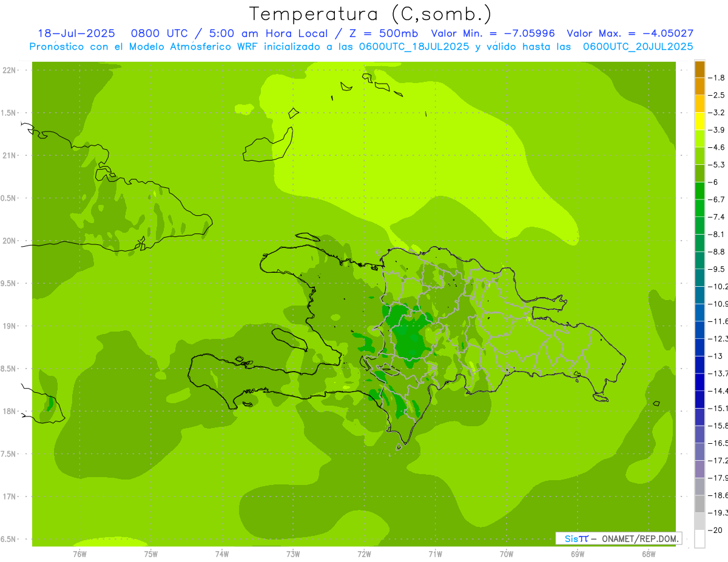Pick the dark orange swatch above -1.8

coord(699,69)
